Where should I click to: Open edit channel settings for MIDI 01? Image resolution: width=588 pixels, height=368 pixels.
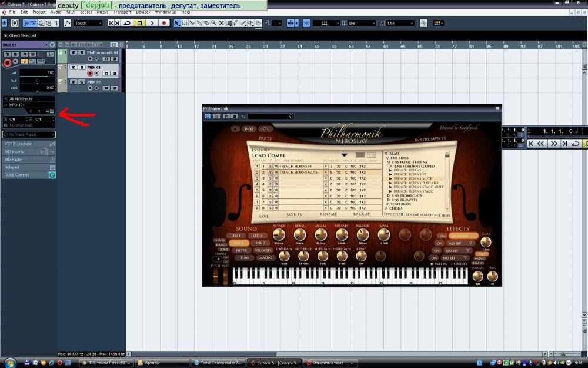52,45
